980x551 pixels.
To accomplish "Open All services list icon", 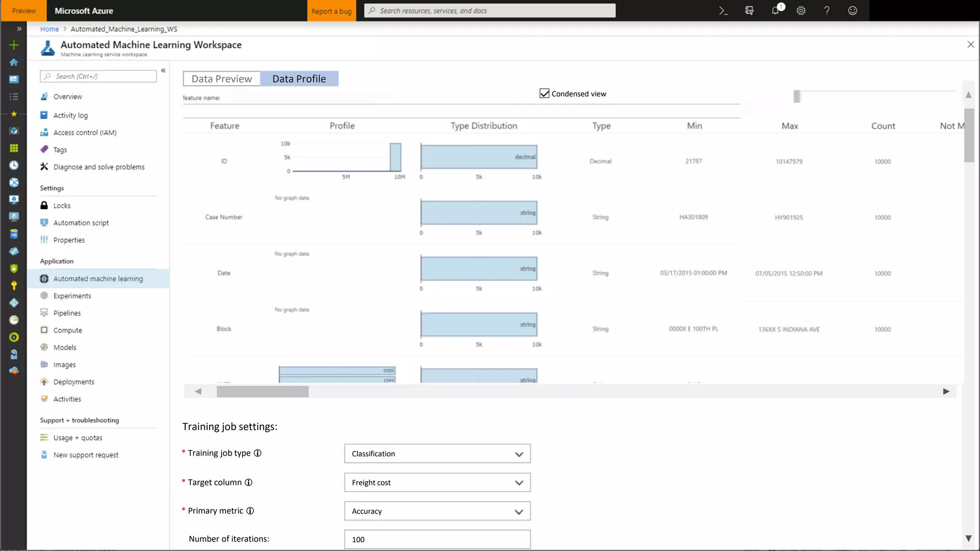I will pos(14,97).
